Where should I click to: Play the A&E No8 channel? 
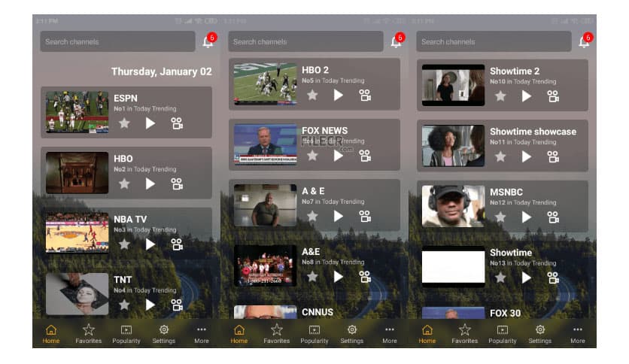point(338,277)
